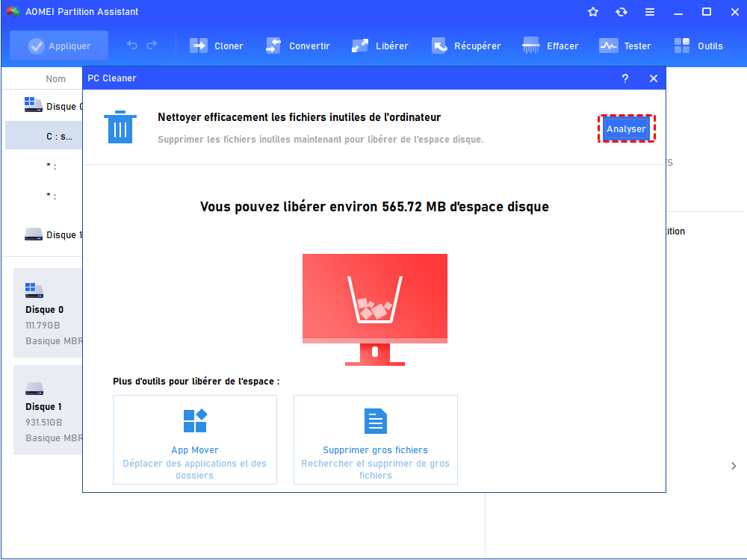Close the PC Cleaner dialog

654,78
